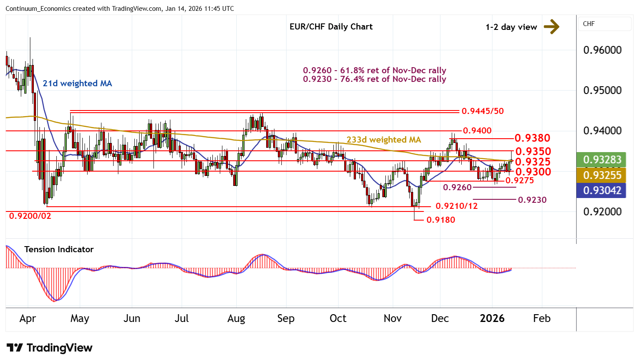Click the Feb label on time axis
Image resolution: width=639 pixels, height=364 pixels.
click(541, 318)
